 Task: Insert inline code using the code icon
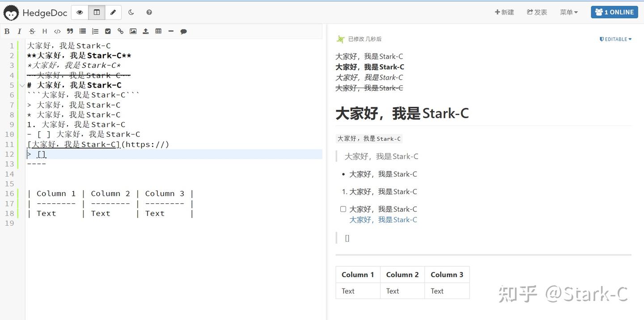coord(57,31)
